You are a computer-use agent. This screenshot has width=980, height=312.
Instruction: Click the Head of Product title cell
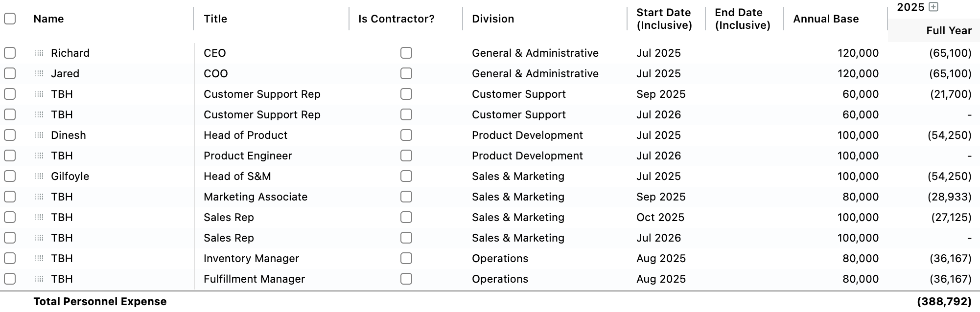(246, 135)
